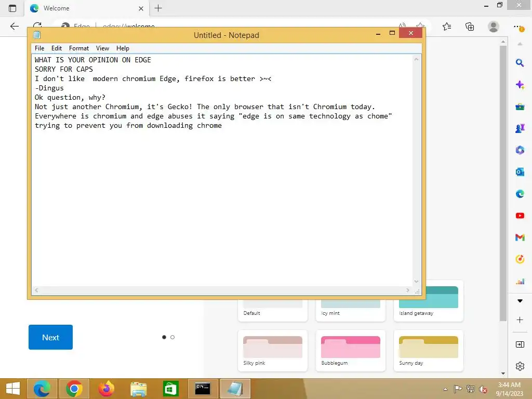Open sidebar Deezer equalizer icon
Screen dimensions: 532x399
pyautogui.click(x=520, y=281)
